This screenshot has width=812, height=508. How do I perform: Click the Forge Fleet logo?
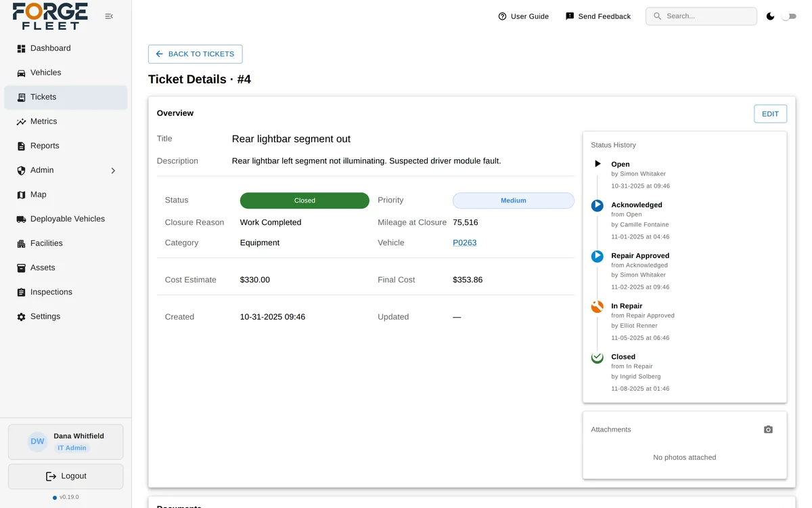(50, 16)
